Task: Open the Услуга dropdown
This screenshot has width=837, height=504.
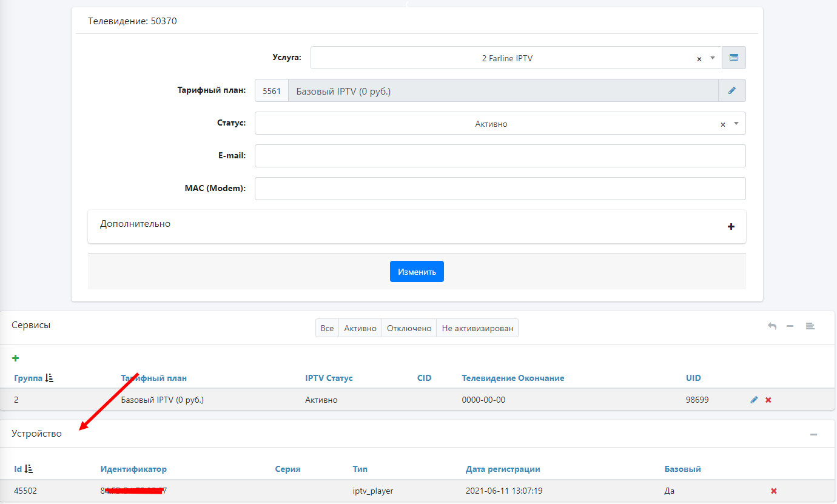Action: click(713, 58)
